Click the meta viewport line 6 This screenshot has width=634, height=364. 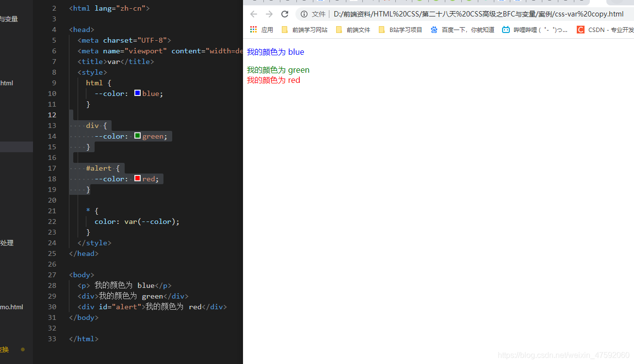(160, 51)
